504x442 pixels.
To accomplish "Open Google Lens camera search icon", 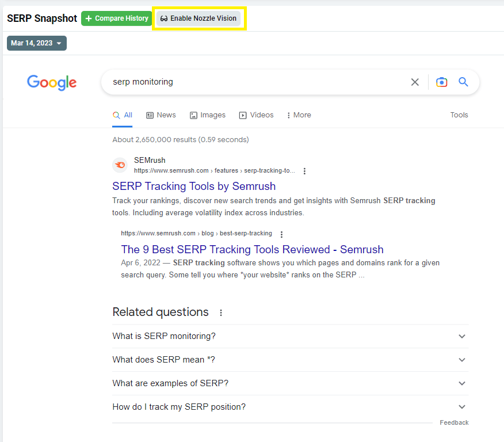I will pos(441,82).
